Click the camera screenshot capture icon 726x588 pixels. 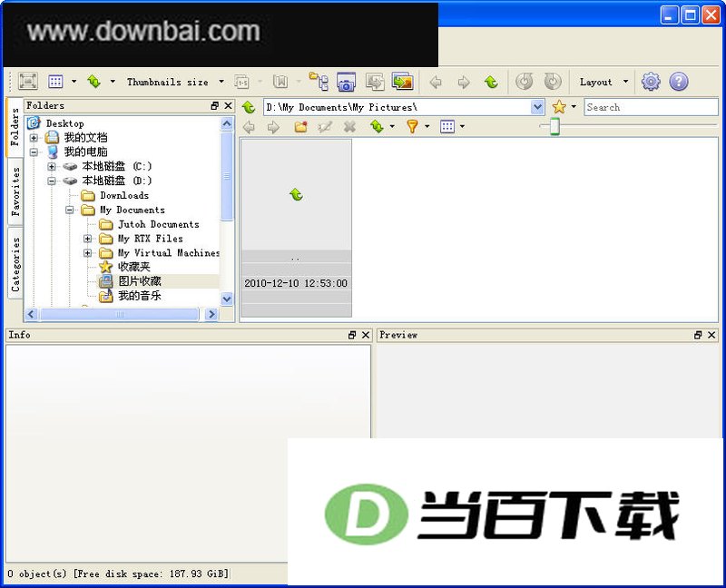pos(346,82)
